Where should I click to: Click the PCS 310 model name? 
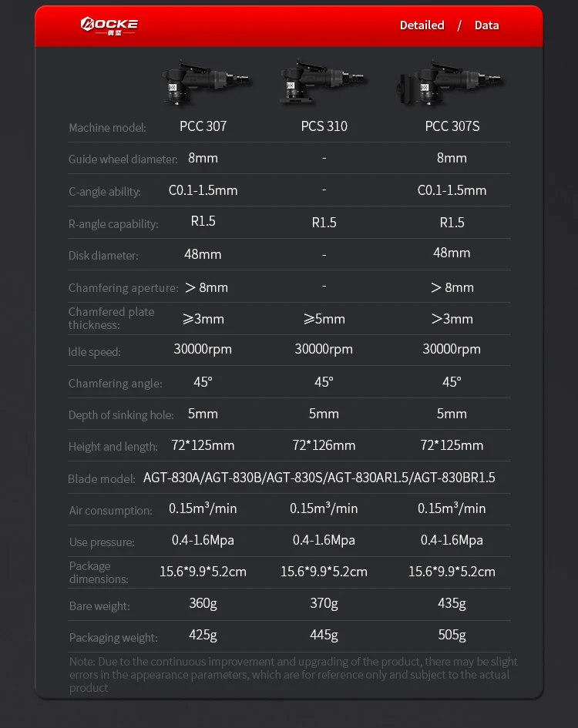click(x=324, y=126)
